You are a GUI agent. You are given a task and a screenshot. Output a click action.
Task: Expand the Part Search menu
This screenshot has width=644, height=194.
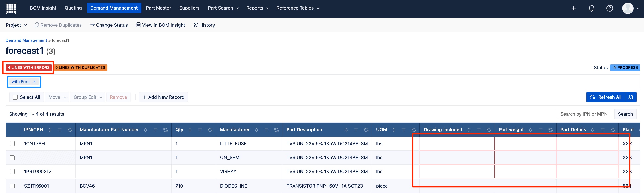coord(223,8)
